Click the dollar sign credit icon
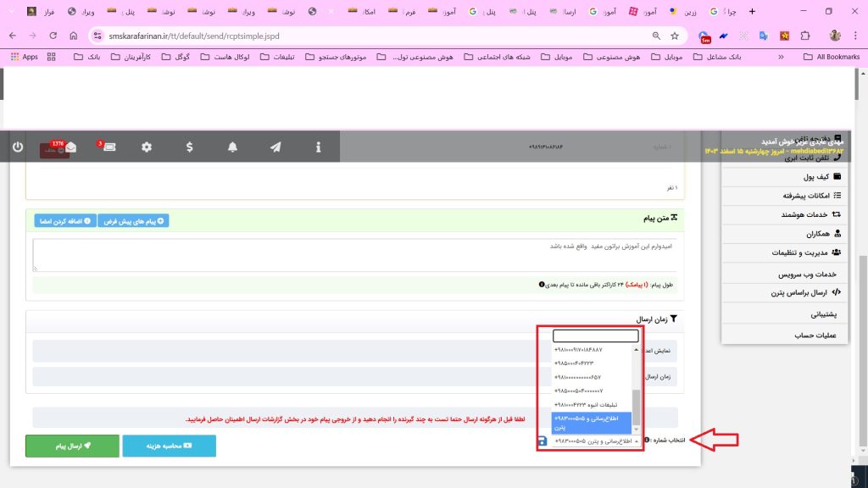This screenshot has height=488, width=868. tap(190, 147)
